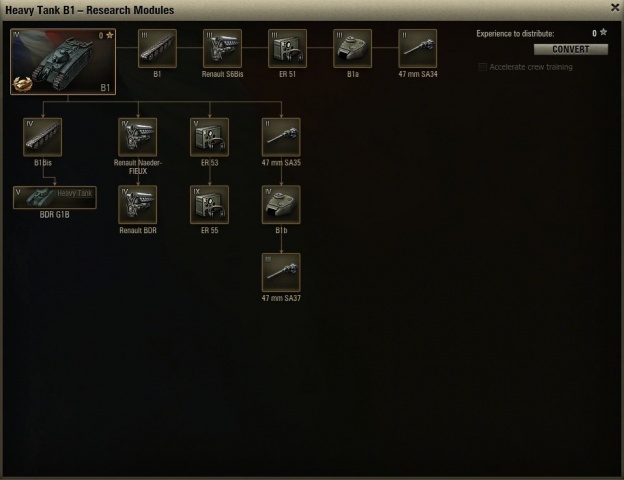Screen dimensions: 624x480
Task: Select the Renault BDR engine module
Action: point(138,205)
